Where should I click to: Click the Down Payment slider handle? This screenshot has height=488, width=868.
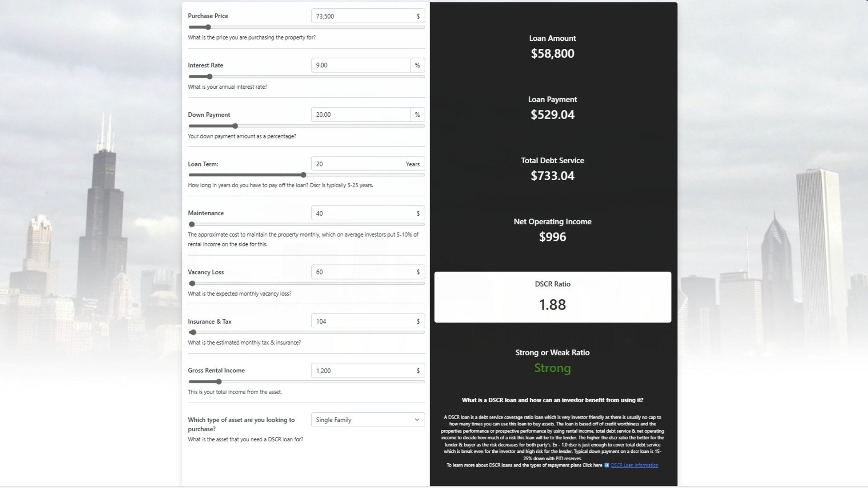pos(235,126)
